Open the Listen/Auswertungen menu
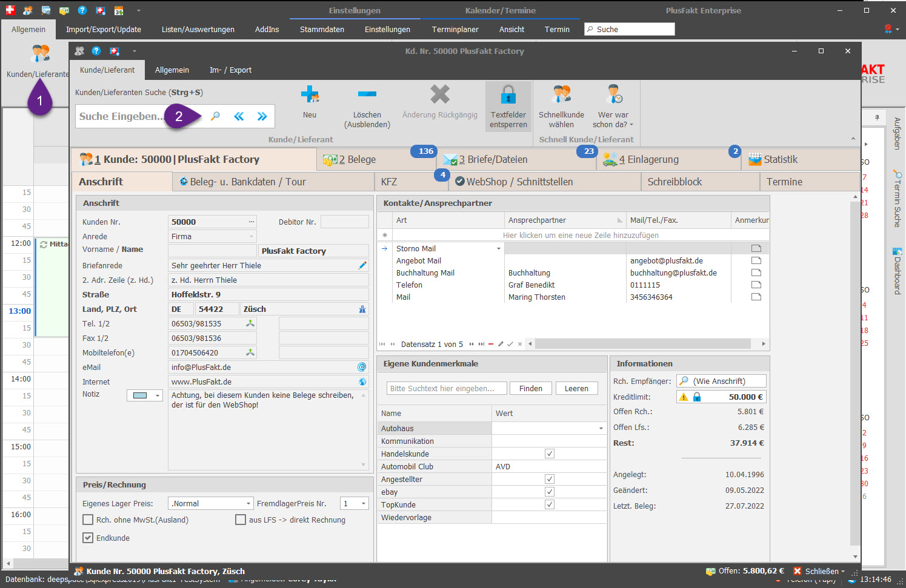 pos(198,29)
